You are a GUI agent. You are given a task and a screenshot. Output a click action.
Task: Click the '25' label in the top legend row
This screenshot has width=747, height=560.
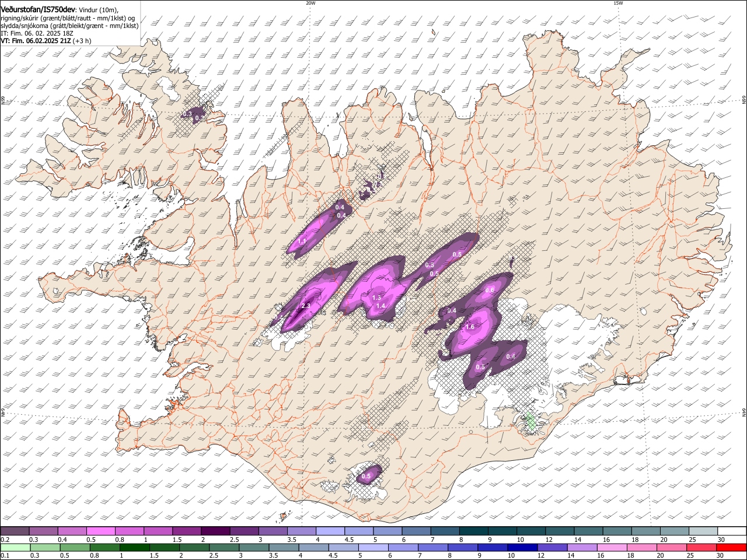(692, 540)
